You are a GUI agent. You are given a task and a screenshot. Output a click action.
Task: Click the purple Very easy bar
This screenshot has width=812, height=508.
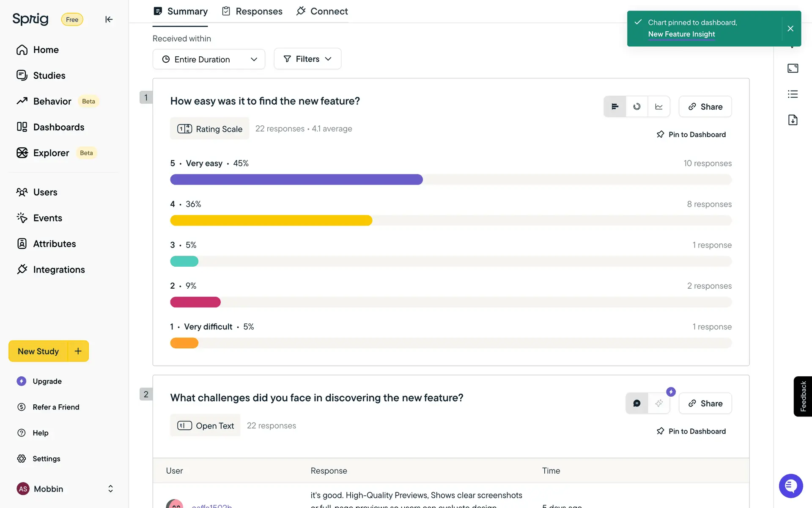pos(296,179)
